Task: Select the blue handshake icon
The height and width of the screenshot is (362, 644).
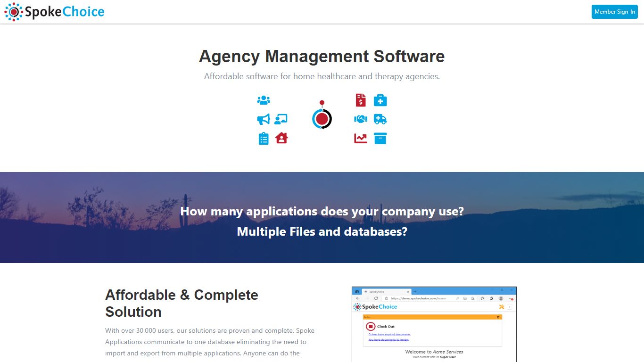Action: click(361, 119)
